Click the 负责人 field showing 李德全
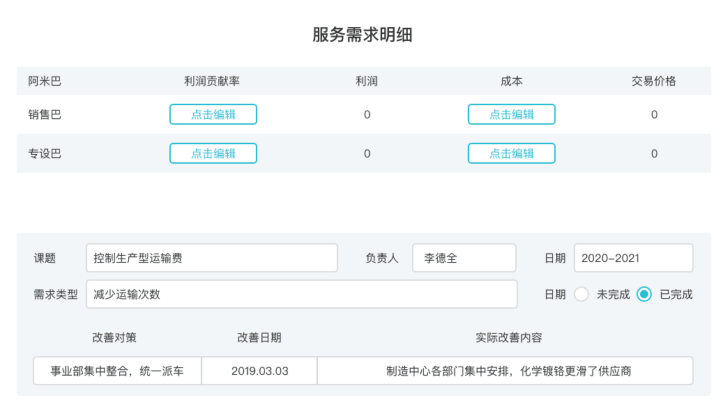 coord(463,258)
